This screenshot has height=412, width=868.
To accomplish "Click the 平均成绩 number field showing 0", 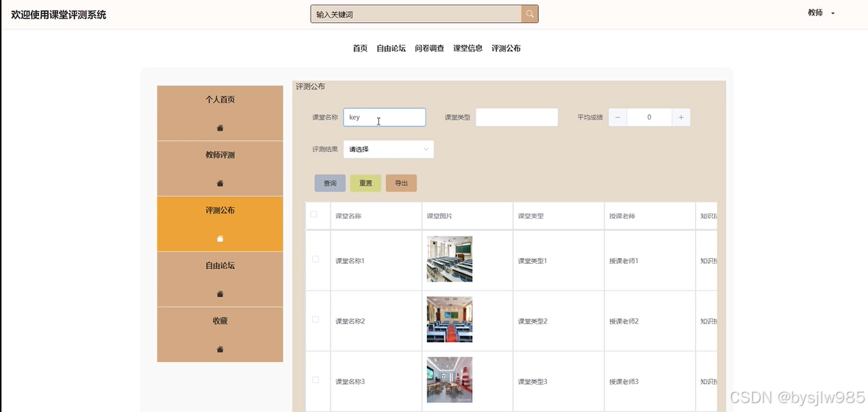I will (x=649, y=117).
